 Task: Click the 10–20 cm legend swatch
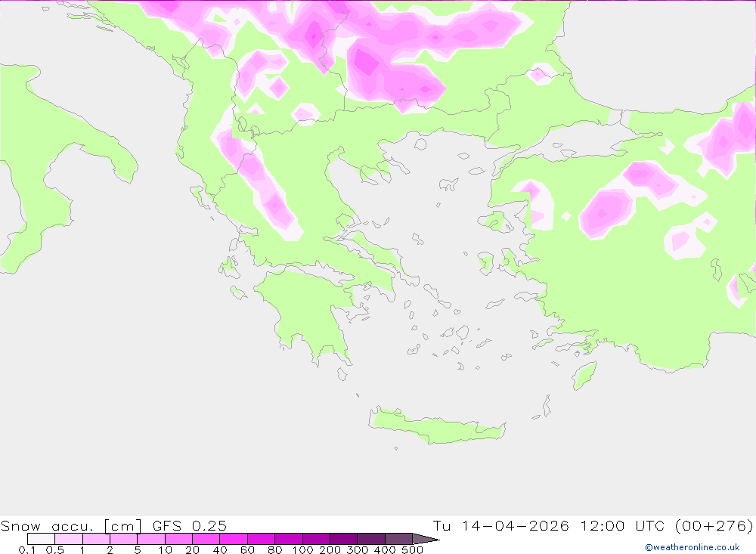179,539
